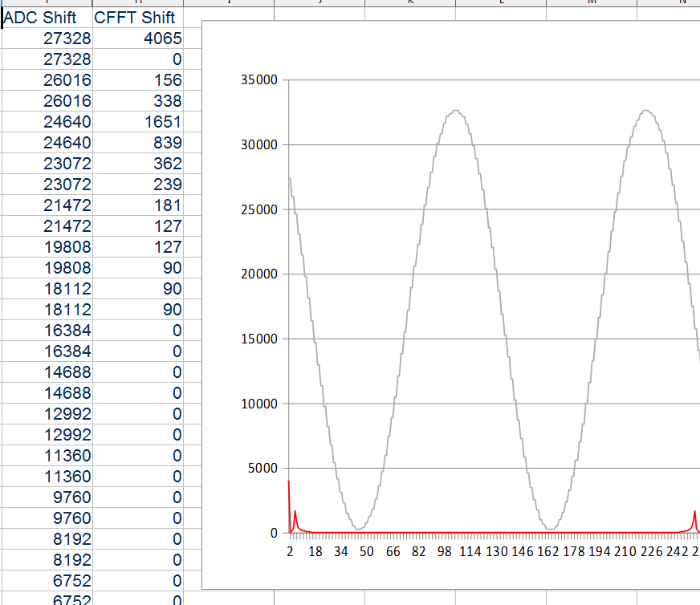Viewport: 700px width, 605px height.
Task: Click the 27328 cell beside 4065
Action: point(47,39)
